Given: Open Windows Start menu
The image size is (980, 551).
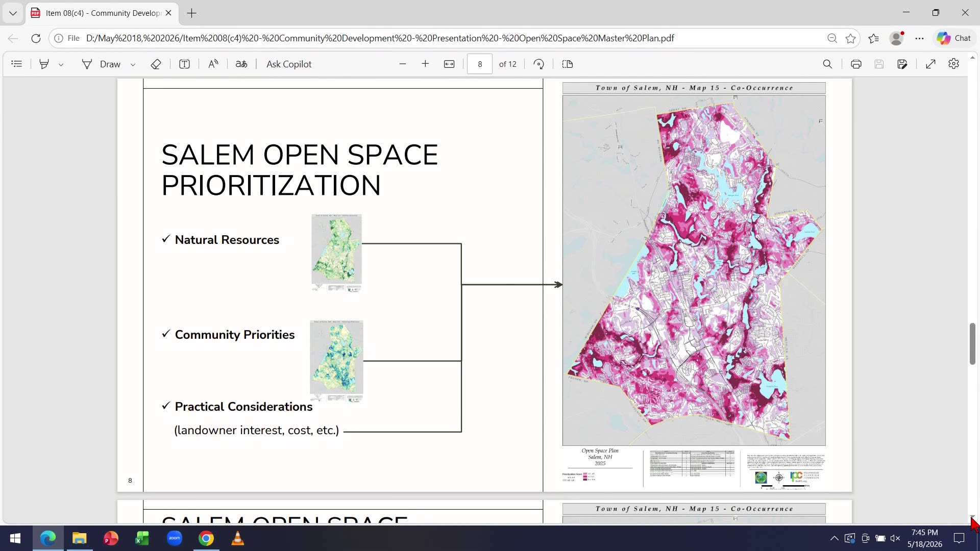Looking at the screenshot, I should 15,538.
